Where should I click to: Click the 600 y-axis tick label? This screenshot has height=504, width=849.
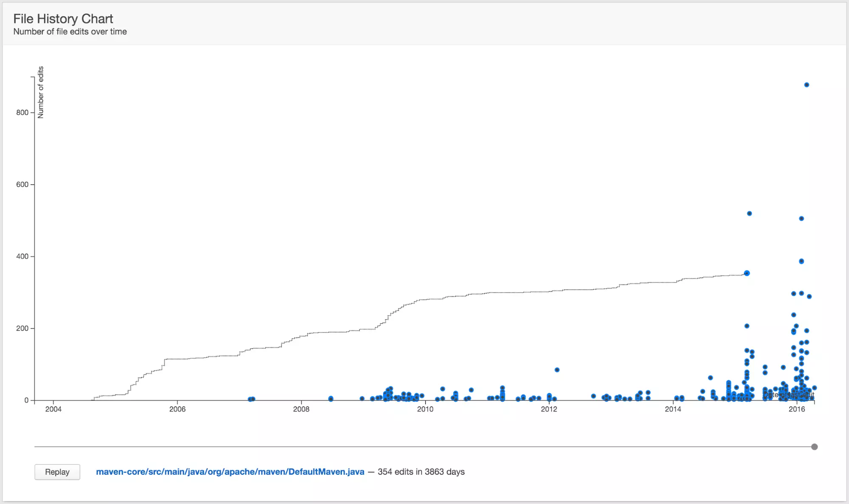click(23, 185)
